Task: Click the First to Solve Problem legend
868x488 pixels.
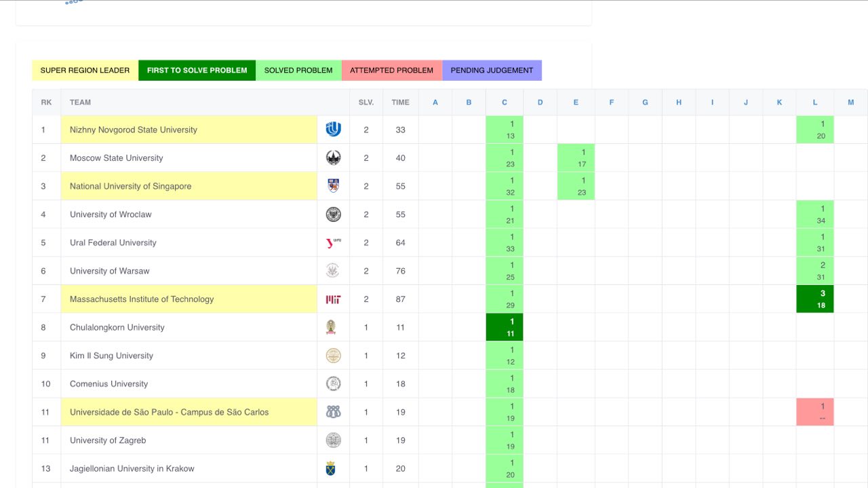Action: (x=197, y=71)
